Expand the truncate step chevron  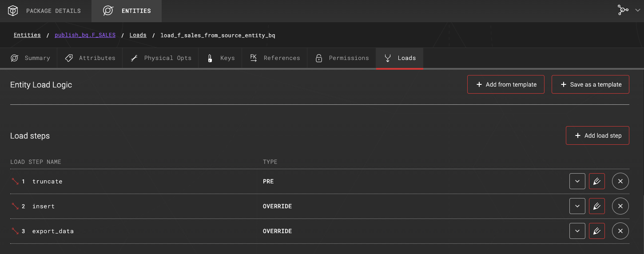[x=577, y=182]
